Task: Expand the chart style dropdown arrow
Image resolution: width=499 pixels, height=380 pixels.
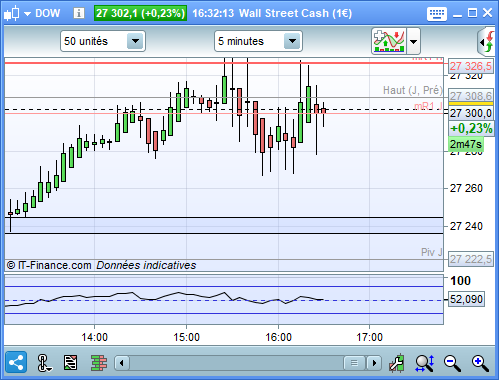Action: [27, 14]
